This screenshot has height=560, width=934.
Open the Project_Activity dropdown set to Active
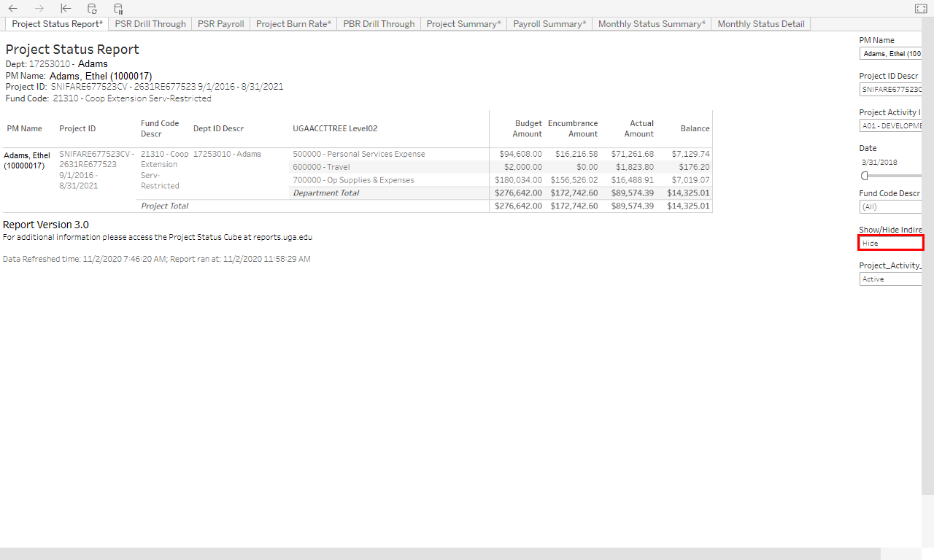[890, 279]
